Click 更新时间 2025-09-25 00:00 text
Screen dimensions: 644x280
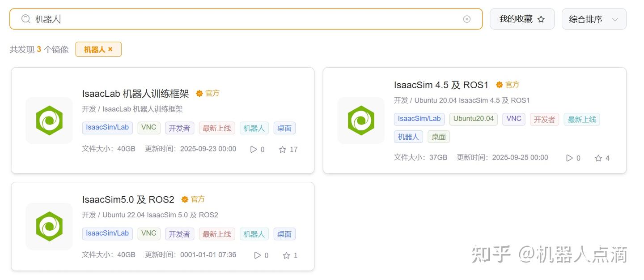pos(502,158)
